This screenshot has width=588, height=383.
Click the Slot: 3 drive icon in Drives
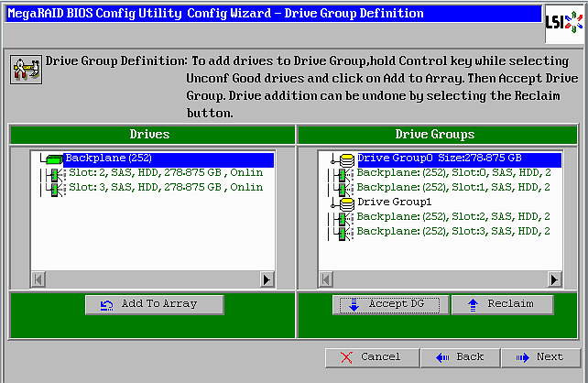(x=56, y=188)
